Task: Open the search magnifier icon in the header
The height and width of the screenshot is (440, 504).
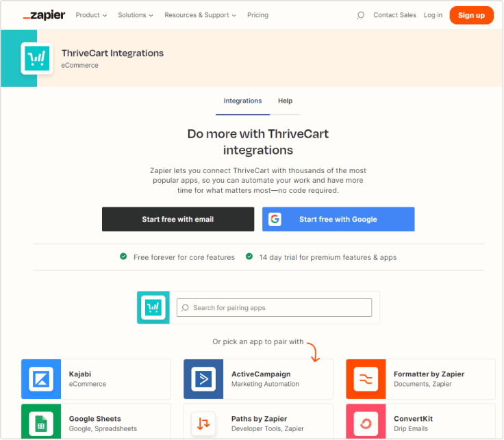Action: (360, 15)
